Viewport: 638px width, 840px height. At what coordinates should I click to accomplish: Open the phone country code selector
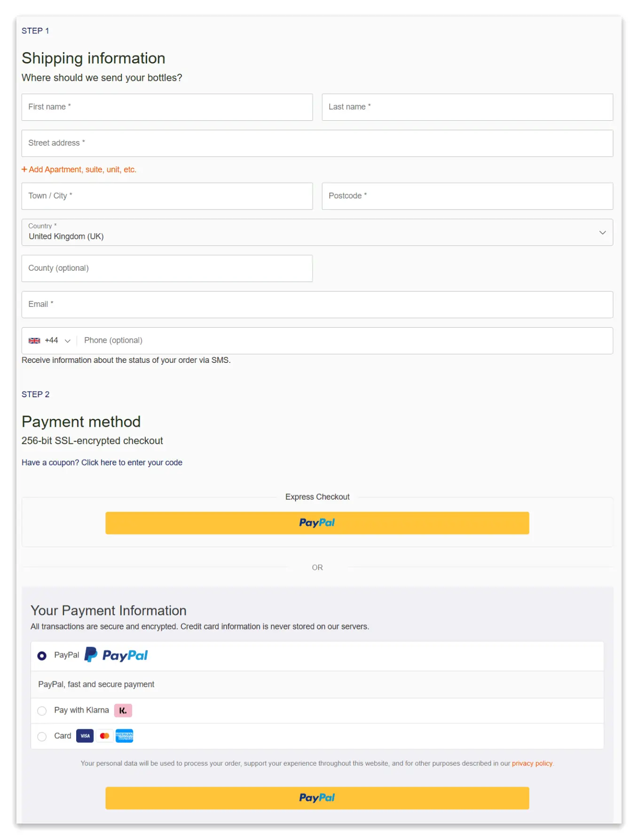click(x=49, y=340)
